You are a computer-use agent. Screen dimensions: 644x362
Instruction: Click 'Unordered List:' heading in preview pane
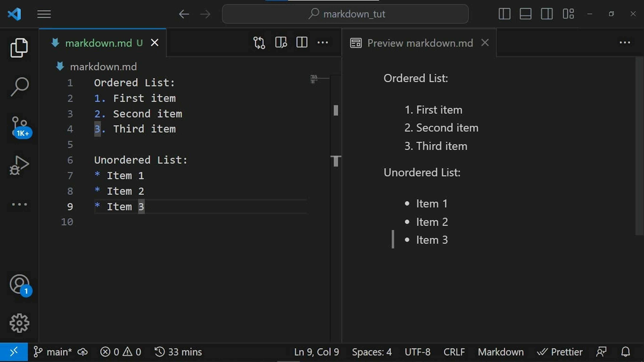coord(422,173)
